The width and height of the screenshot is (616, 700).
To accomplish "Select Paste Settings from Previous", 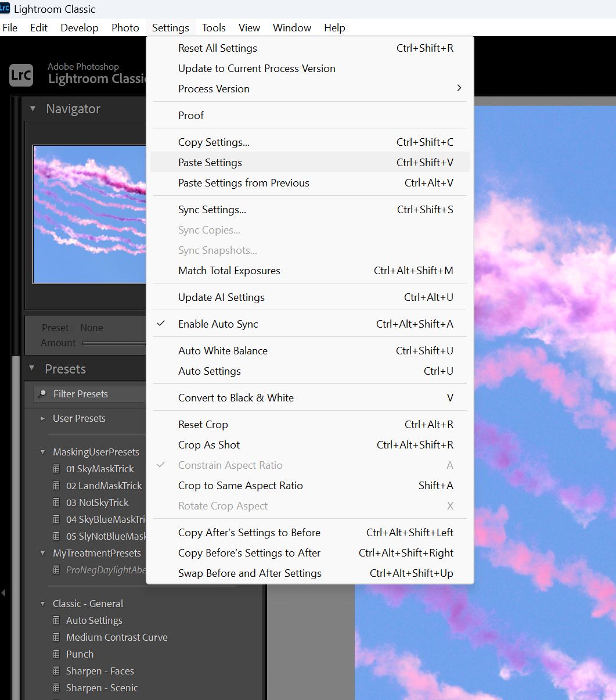I will pyautogui.click(x=243, y=182).
